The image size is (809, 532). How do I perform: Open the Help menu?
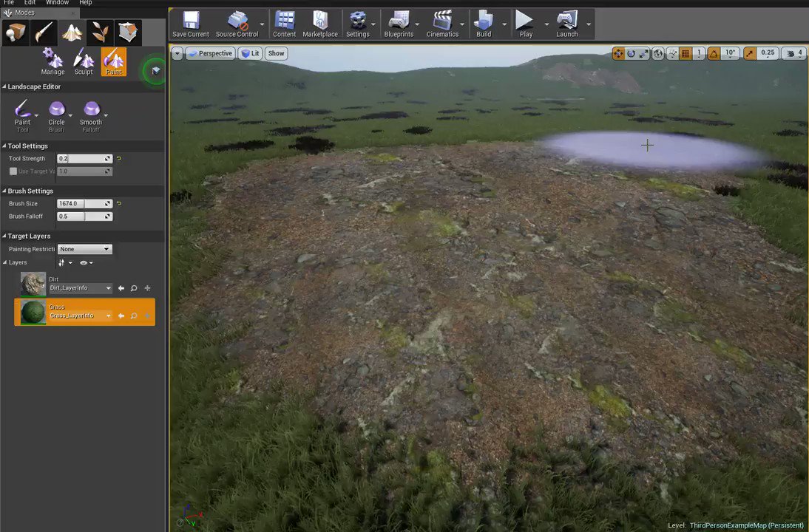86,2
